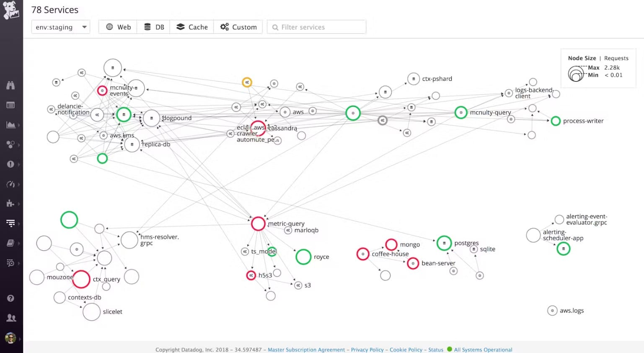Click the alerting-scheduler-app node label
Screen dimensions: 644x353
pos(563,235)
